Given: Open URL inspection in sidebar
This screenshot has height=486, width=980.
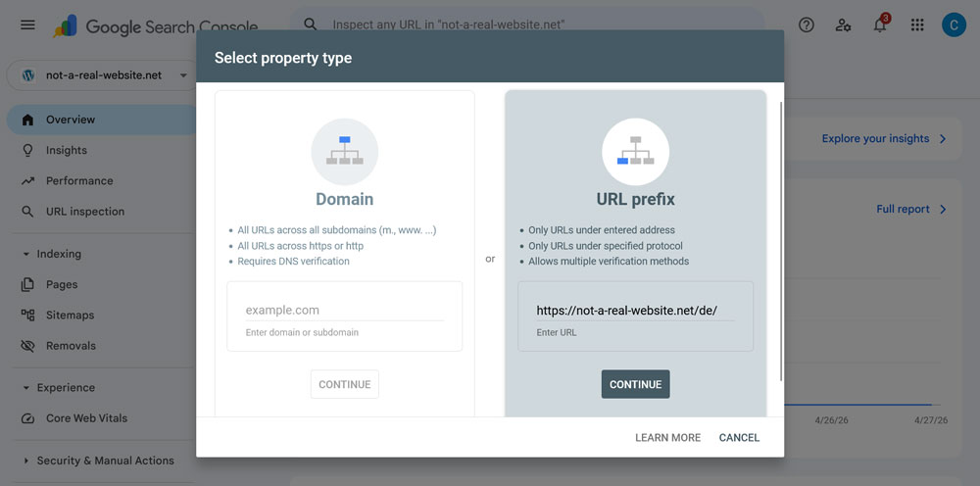Looking at the screenshot, I should click(85, 211).
